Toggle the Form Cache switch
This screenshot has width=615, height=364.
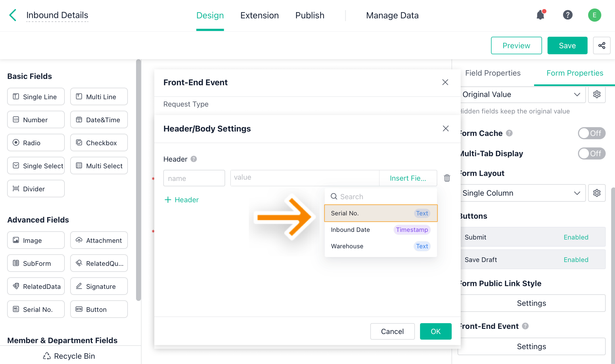tap(591, 133)
